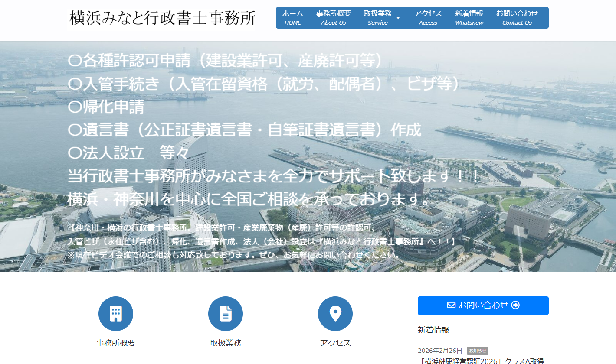Click the blue お問い合わせ button

[483, 305]
